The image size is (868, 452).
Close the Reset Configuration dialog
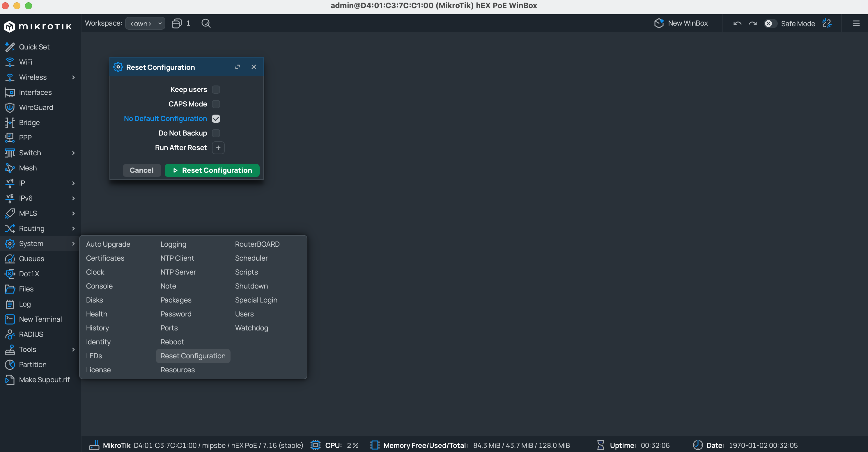click(254, 67)
